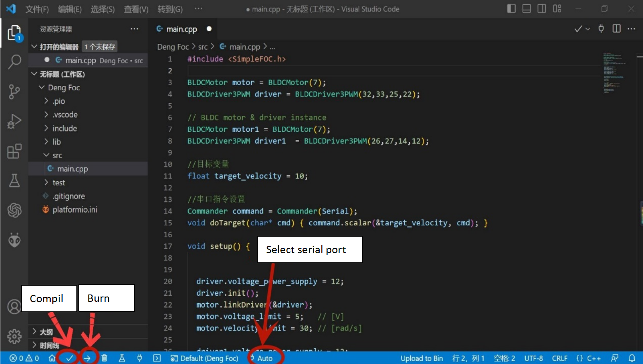Viewport: 643px width, 364px height.
Task: Open platformio.ini in the file tree
Action: click(x=74, y=210)
